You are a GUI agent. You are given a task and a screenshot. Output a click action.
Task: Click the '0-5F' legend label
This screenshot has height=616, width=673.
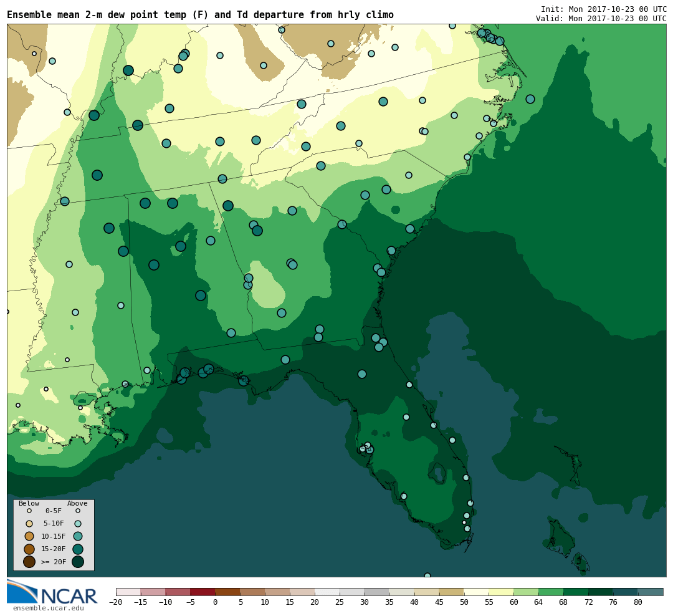(x=54, y=511)
